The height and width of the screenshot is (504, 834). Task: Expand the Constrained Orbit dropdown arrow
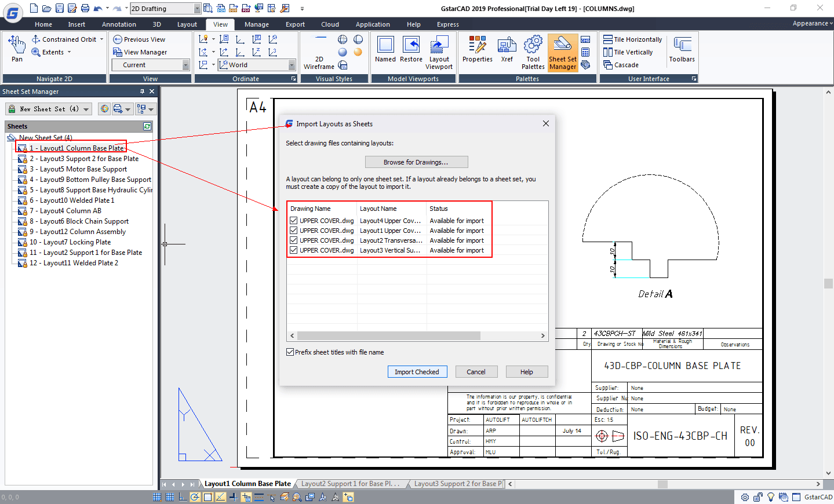[101, 39]
